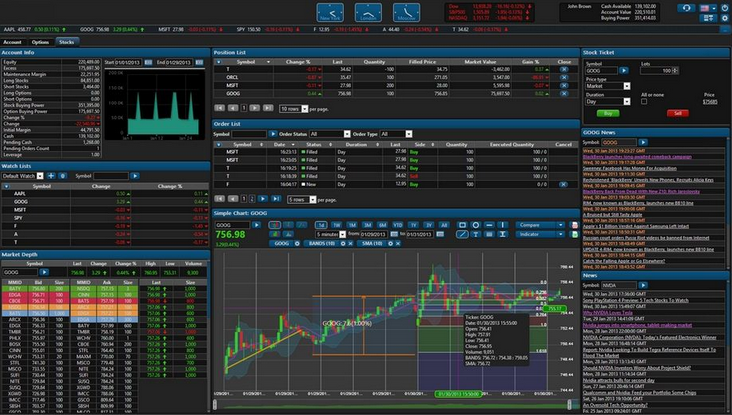Remove the BANDS (10) indicator
Image resolution: width=732 pixels, height=415 pixels.
tap(351, 244)
